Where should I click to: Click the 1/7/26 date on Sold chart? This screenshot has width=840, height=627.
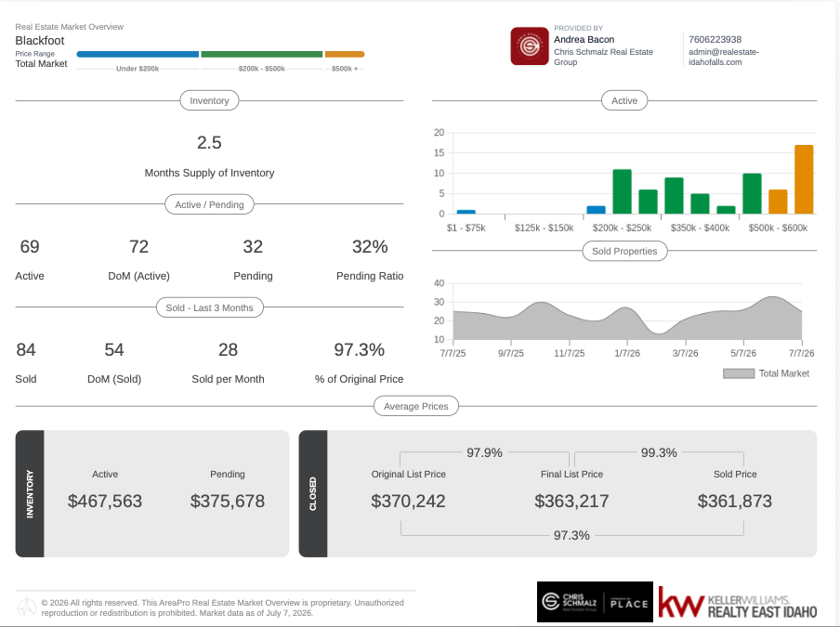click(x=627, y=353)
